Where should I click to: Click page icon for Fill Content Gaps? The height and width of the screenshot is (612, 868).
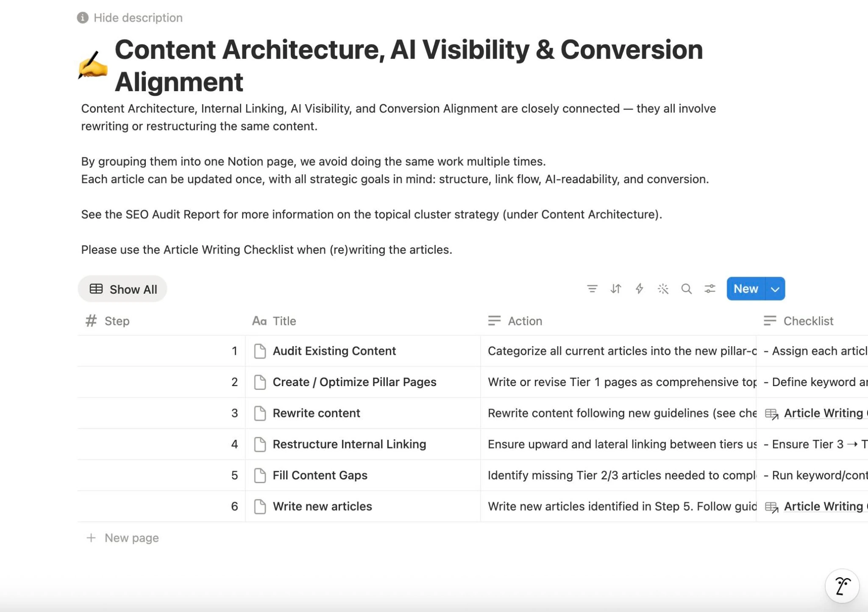[x=260, y=475]
